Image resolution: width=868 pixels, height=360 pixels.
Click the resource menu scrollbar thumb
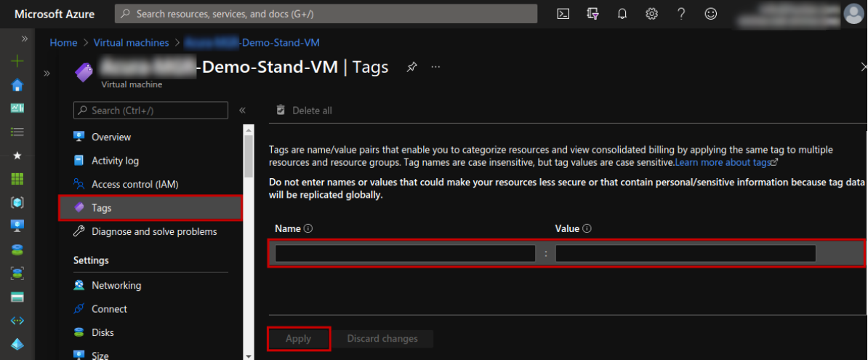(249, 156)
